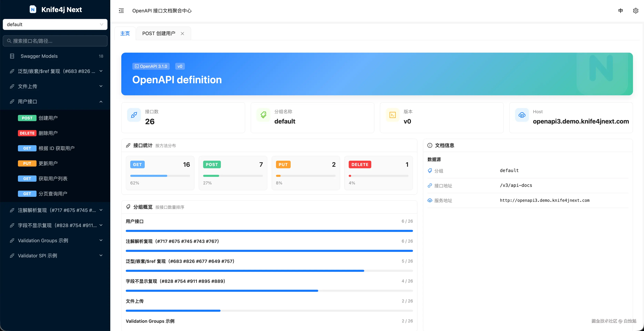Viewport: 644px width, 331px height.
Task: Open GET 根据 ID 获取用户 endpoint
Action: point(55,148)
